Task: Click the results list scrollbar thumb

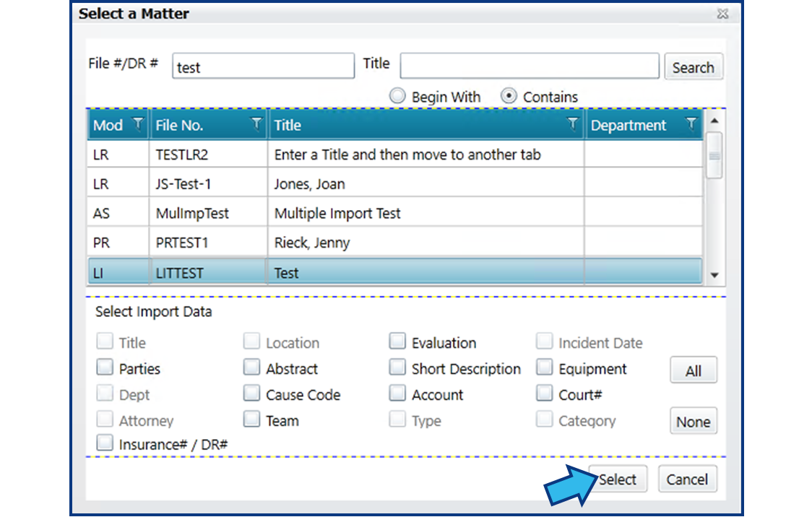Action: 714,156
